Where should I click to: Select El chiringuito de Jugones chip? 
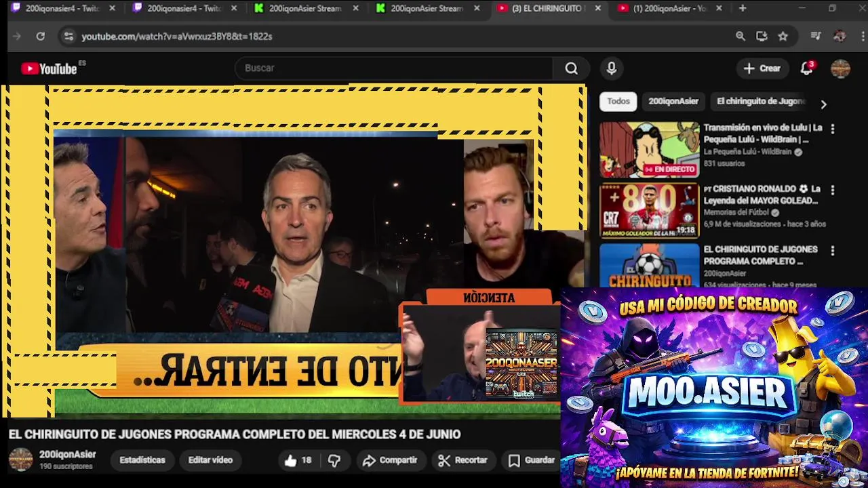click(760, 102)
